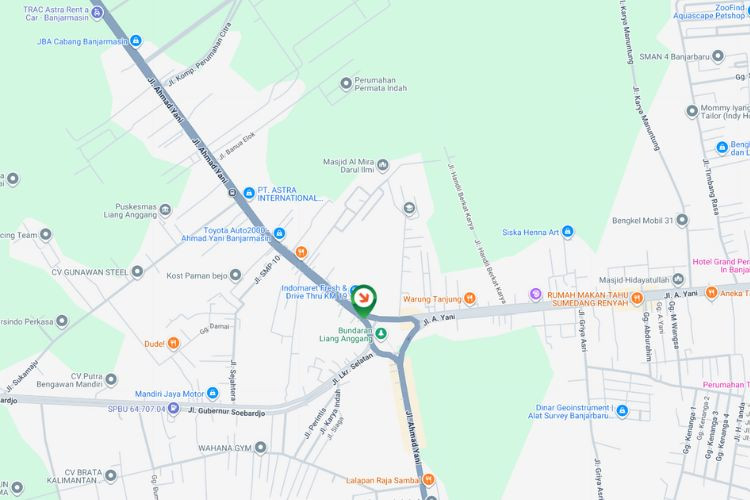
Task: Open the Dinar Geoinstrument shop marker
Action: [622, 411]
